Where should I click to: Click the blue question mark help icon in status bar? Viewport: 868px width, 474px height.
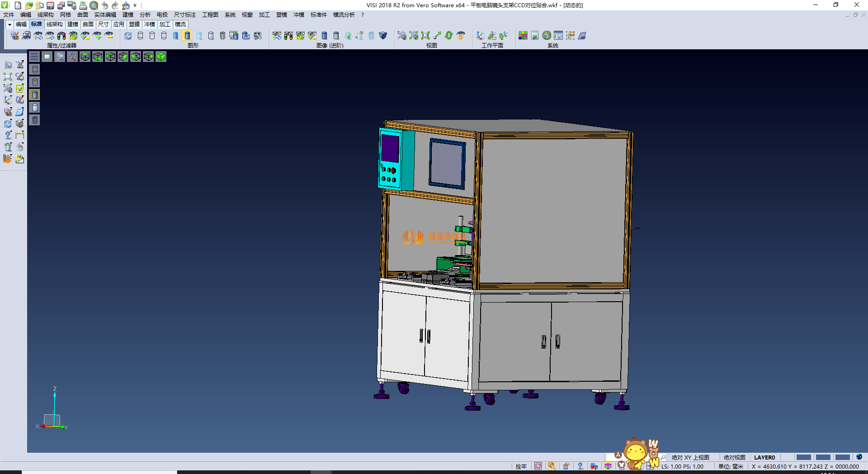(580, 466)
